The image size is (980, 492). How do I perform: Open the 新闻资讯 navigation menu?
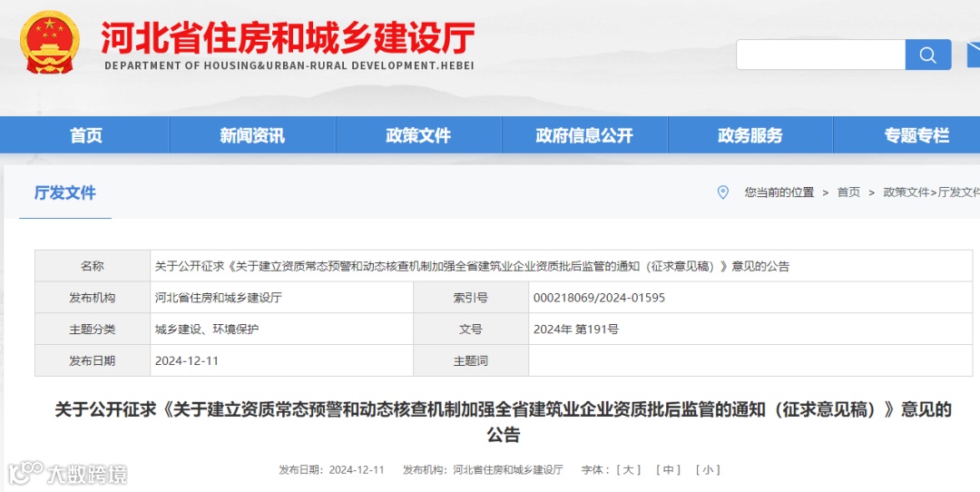coord(252,135)
